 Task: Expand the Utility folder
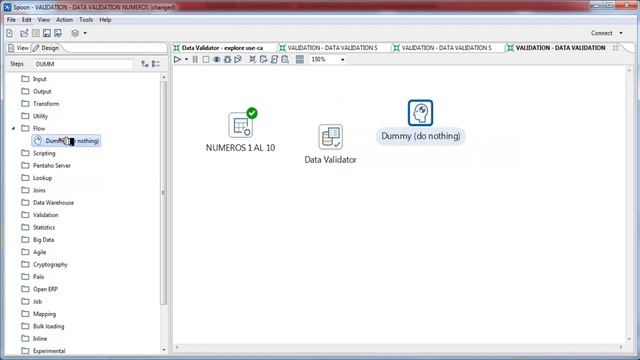click(x=35, y=116)
